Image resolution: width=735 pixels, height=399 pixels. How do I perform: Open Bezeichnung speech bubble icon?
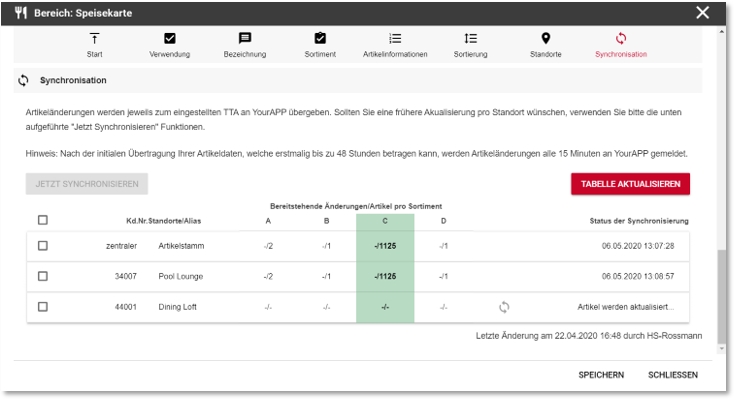point(245,38)
